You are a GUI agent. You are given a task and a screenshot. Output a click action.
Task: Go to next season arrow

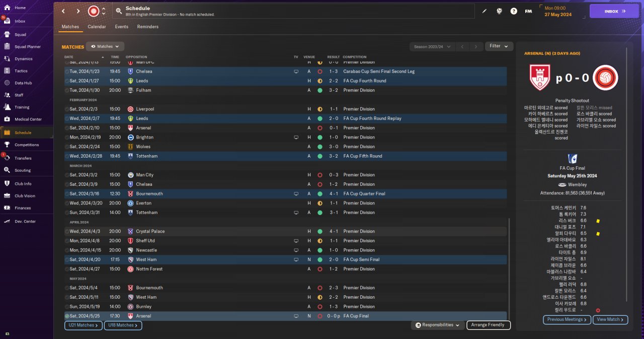(x=476, y=47)
